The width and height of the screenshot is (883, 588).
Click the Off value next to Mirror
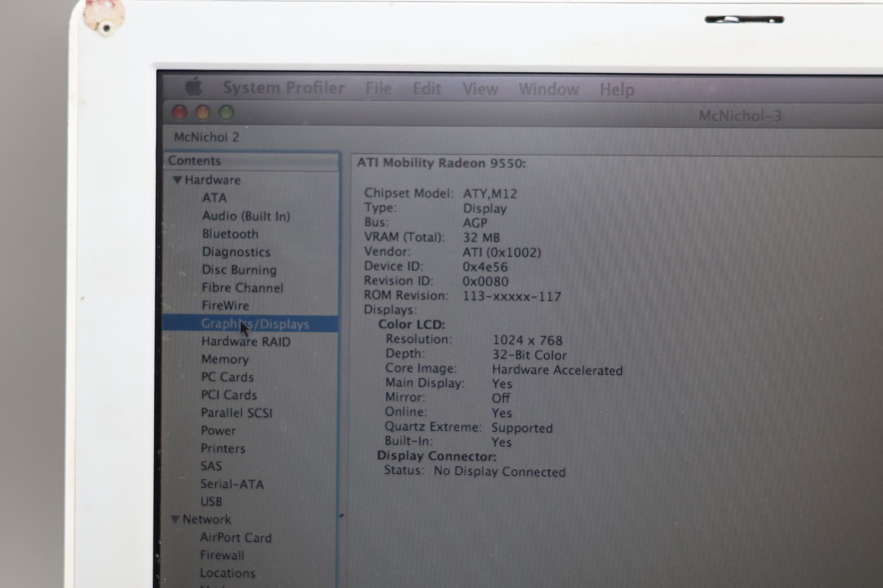(501, 398)
